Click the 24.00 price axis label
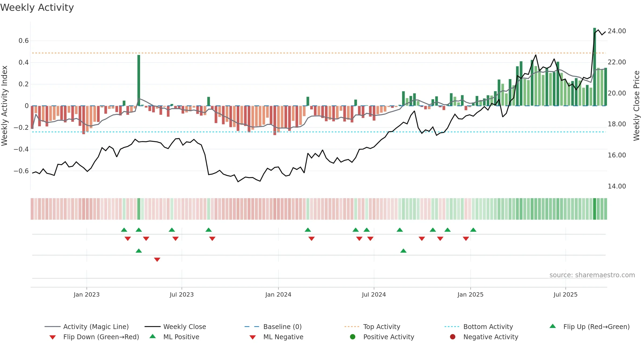 (x=617, y=31)
